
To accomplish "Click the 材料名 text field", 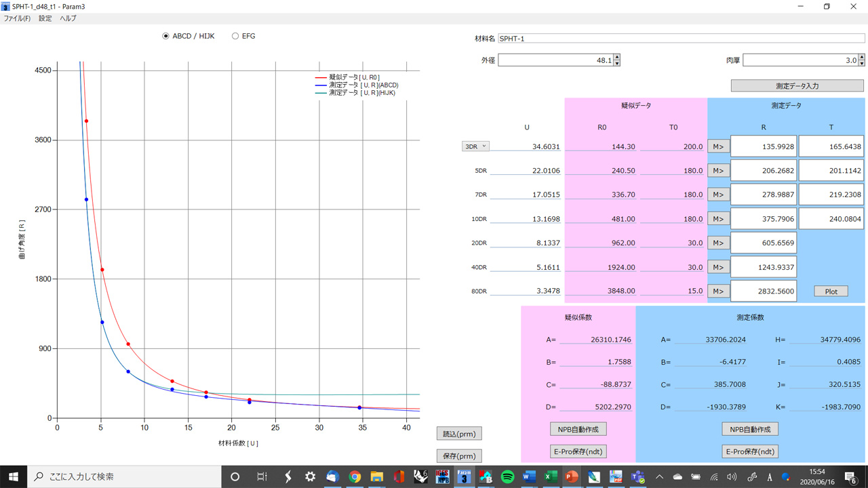I will pyautogui.click(x=681, y=39).
